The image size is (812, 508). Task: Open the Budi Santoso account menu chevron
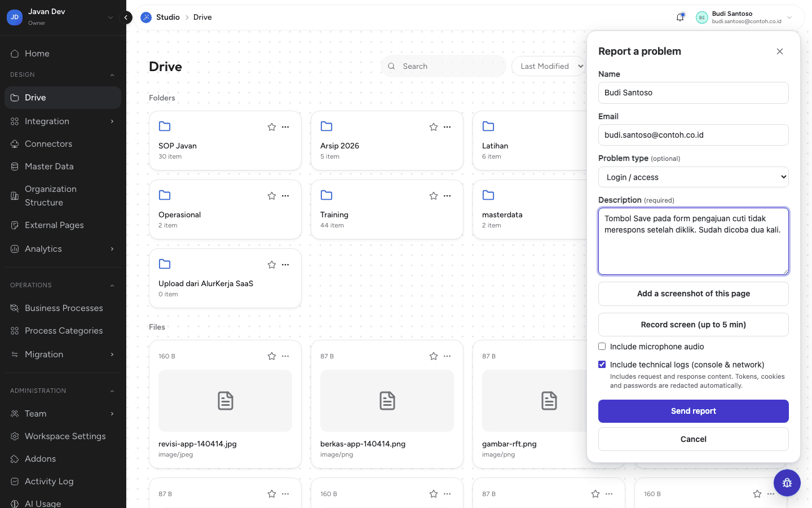[x=789, y=17]
